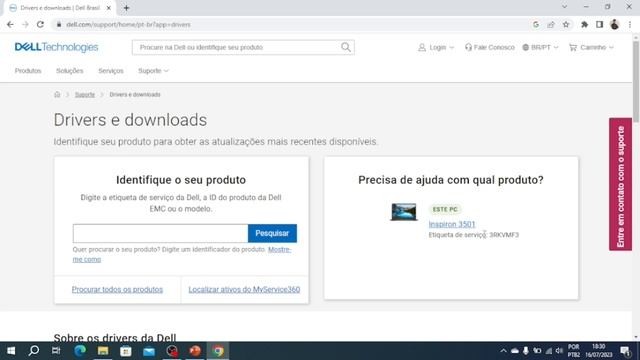Click the Dell Technologies logo
This screenshot has width=640, height=360.
point(56,47)
